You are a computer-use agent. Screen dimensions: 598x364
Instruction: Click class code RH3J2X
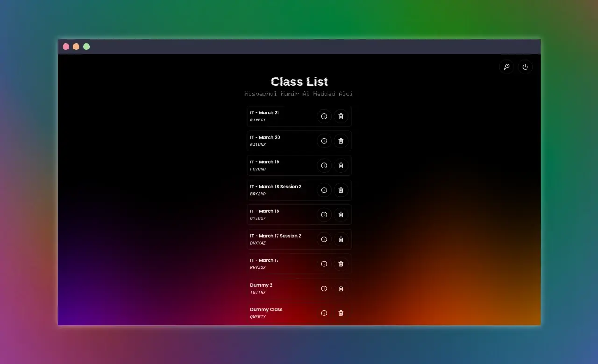point(258,268)
